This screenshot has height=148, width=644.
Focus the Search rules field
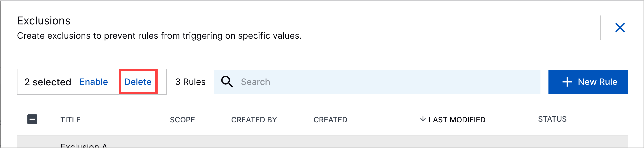pyautogui.click(x=377, y=82)
